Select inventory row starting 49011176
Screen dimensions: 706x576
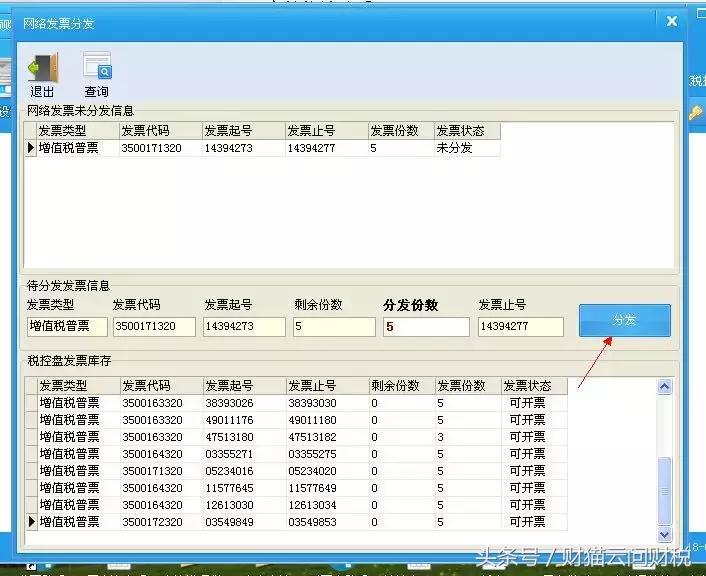296,420
